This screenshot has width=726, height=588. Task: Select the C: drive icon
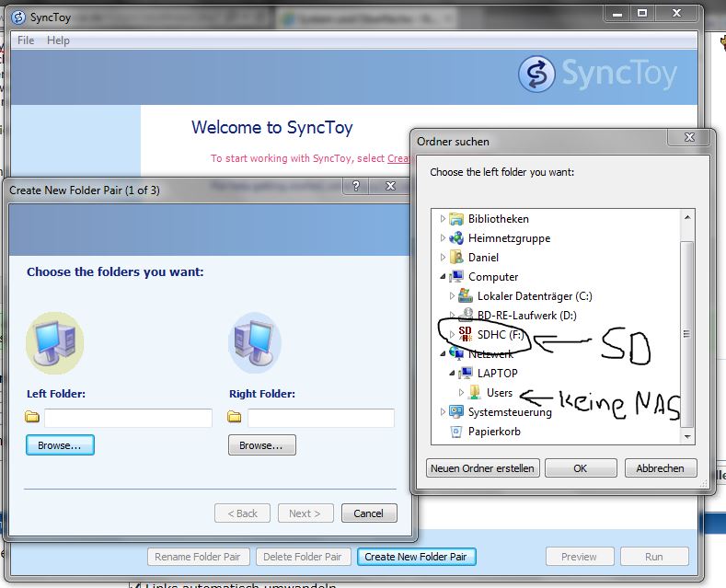[466, 296]
